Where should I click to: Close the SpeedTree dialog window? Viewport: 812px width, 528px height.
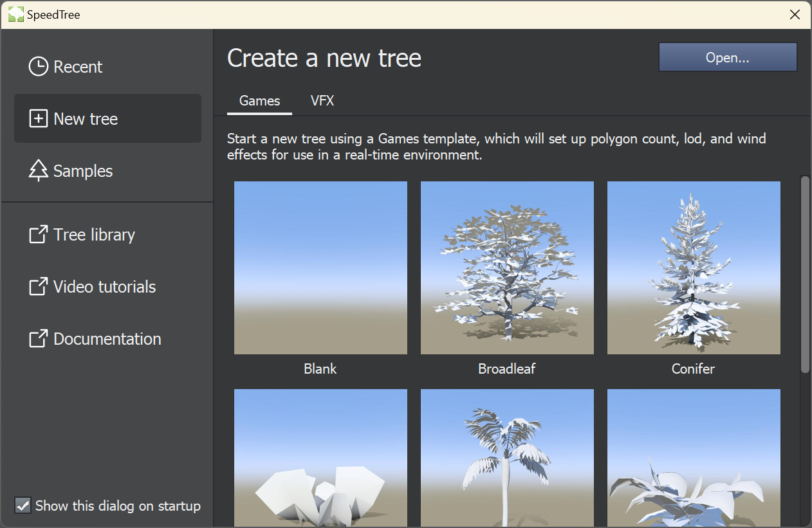pos(795,15)
